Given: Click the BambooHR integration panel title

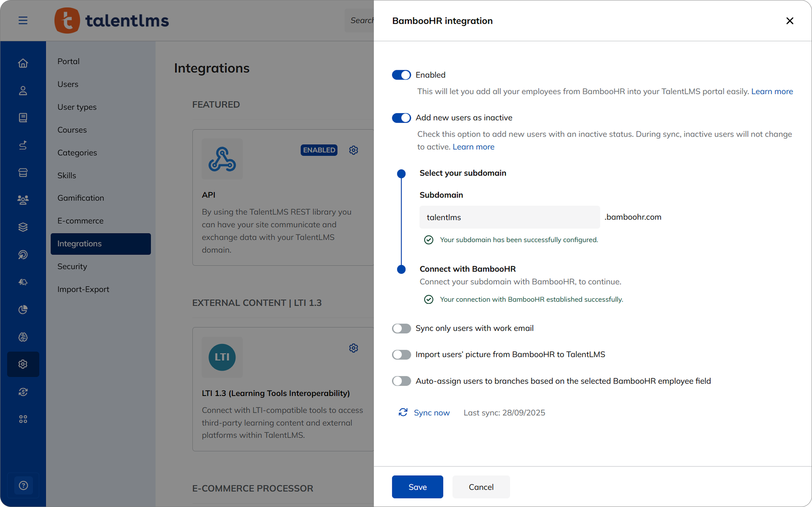Looking at the screenshot, I should point(442,21).
